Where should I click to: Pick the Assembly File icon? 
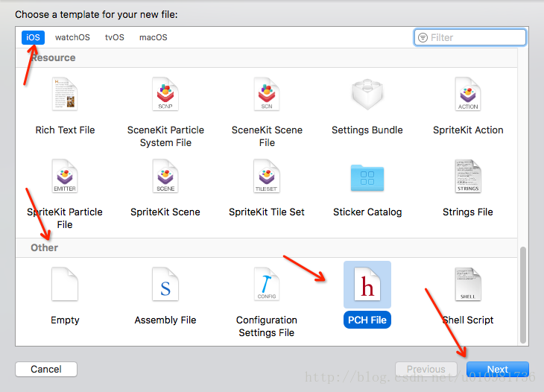(x=165, y=284)
